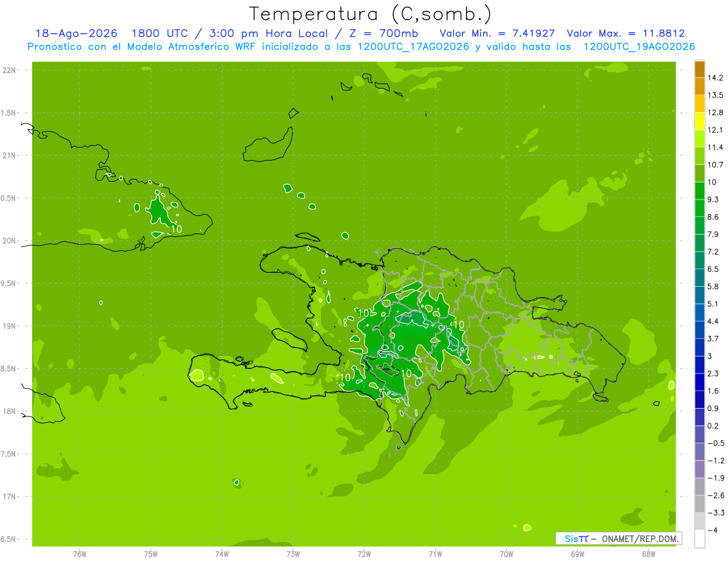Click the "14.2" colorbar label
728x562 pixels.
point(716,78)
